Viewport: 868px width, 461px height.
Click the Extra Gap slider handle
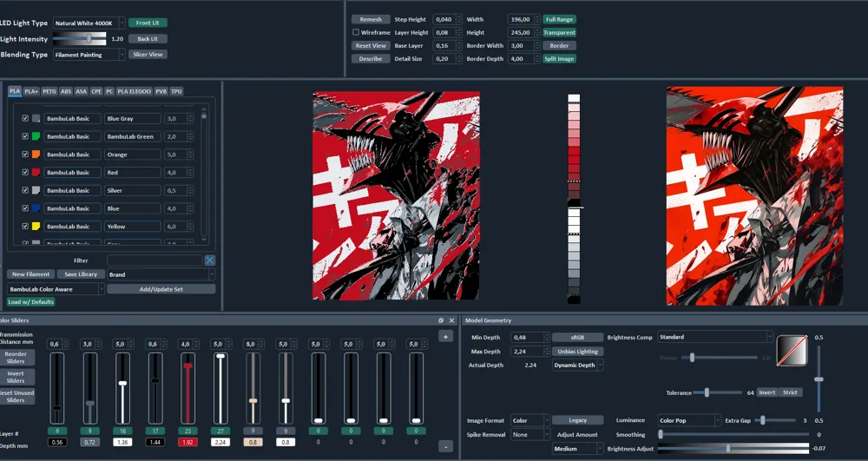click(x=762, y=420)
